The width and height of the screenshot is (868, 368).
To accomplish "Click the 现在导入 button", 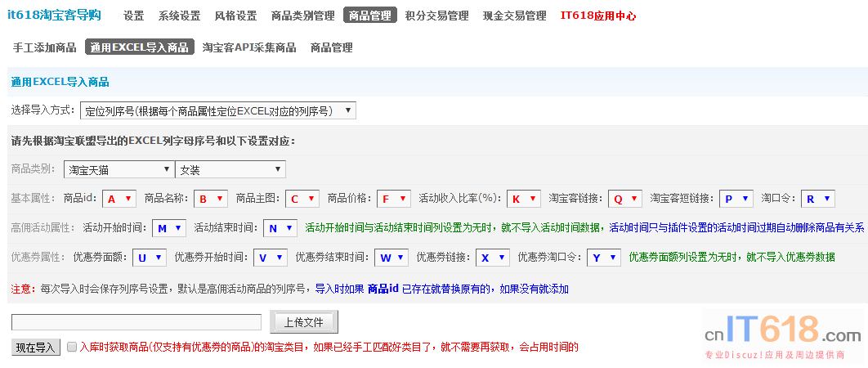I will pos(36,348).
